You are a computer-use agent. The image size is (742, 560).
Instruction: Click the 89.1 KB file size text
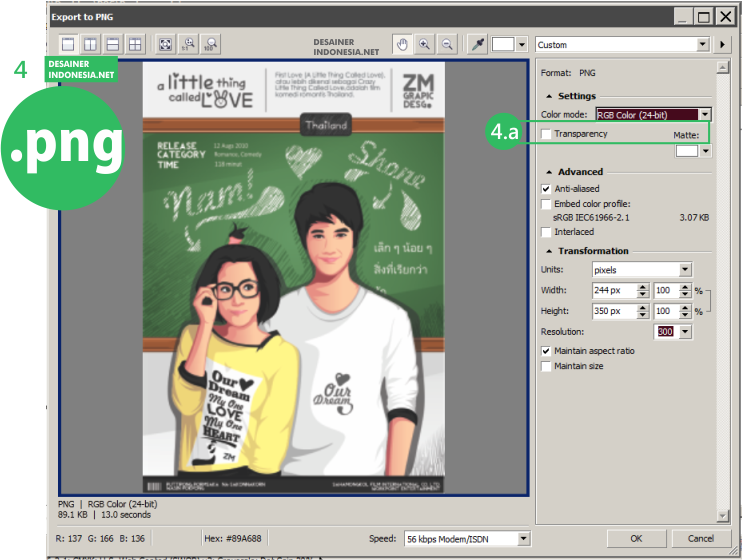pos(72,515)
